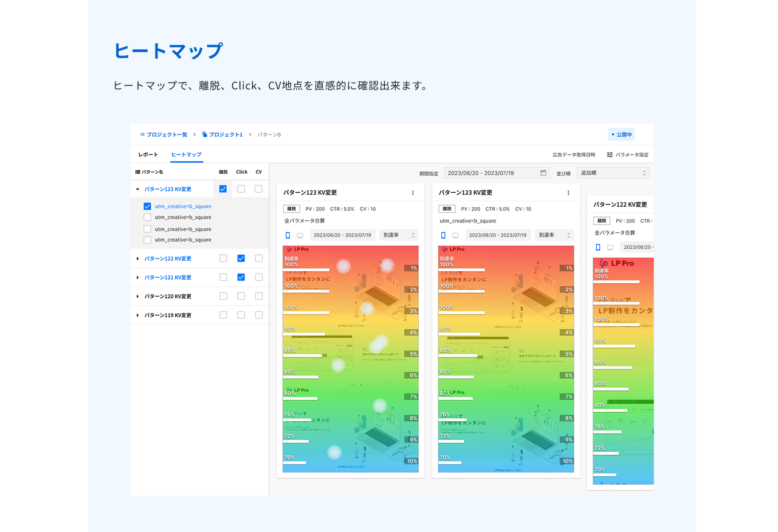The height and width of the screenshot is (532, 778).
Task: Expand the パターン122 KV変更 row arrow
Action: (137, 258)
